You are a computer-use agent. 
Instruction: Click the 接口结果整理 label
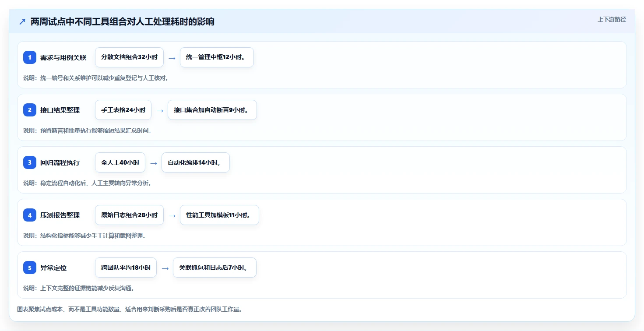(x=60, y=110)
